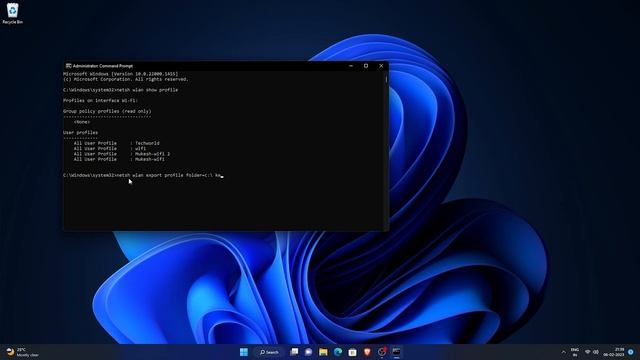Click the 'netsh wlan export profile' command line
Viewport: 640px width, 360px height.
point(142,175)
